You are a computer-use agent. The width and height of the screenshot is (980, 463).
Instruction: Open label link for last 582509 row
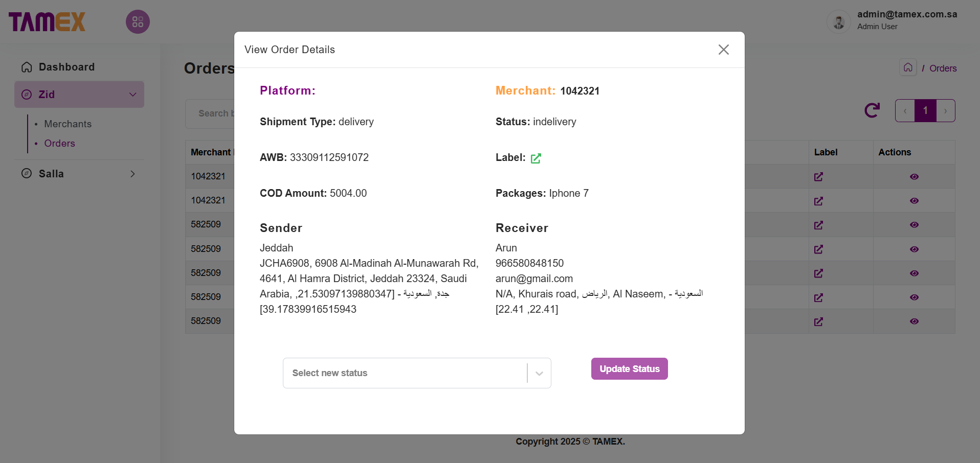click(818, 321)
